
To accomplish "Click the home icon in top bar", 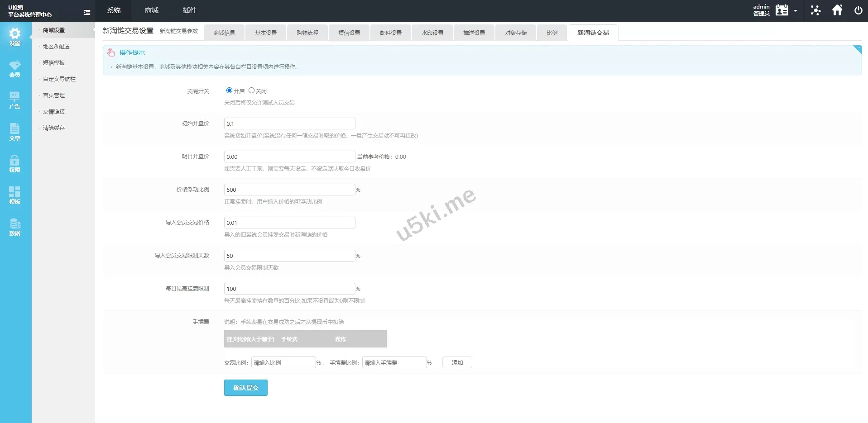I will (837, 10).
